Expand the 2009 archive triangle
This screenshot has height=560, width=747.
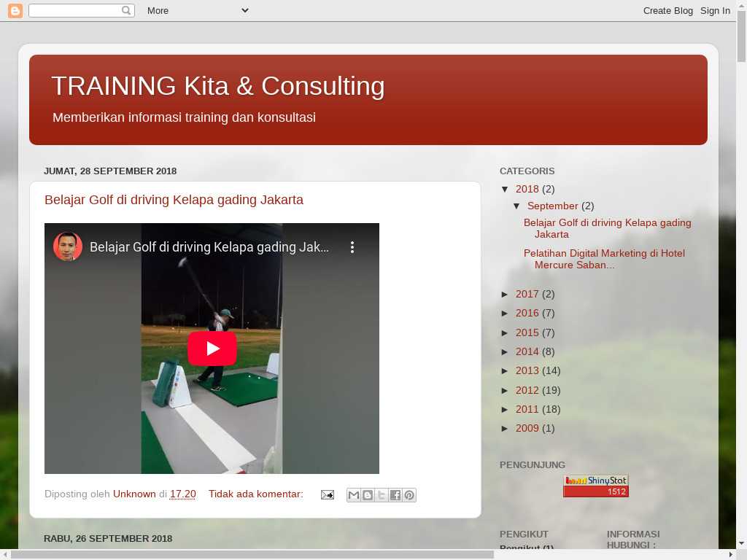coord(505,429)
